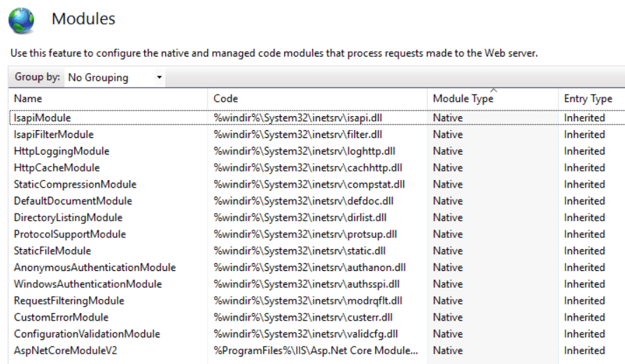625x364 pixels.
Task: Select the StaticFileModule entry
Action: click(x=52, y=251)
